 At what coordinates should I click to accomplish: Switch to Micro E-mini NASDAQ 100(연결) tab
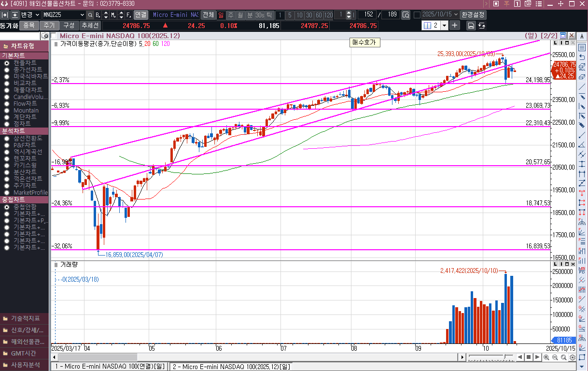110,367
